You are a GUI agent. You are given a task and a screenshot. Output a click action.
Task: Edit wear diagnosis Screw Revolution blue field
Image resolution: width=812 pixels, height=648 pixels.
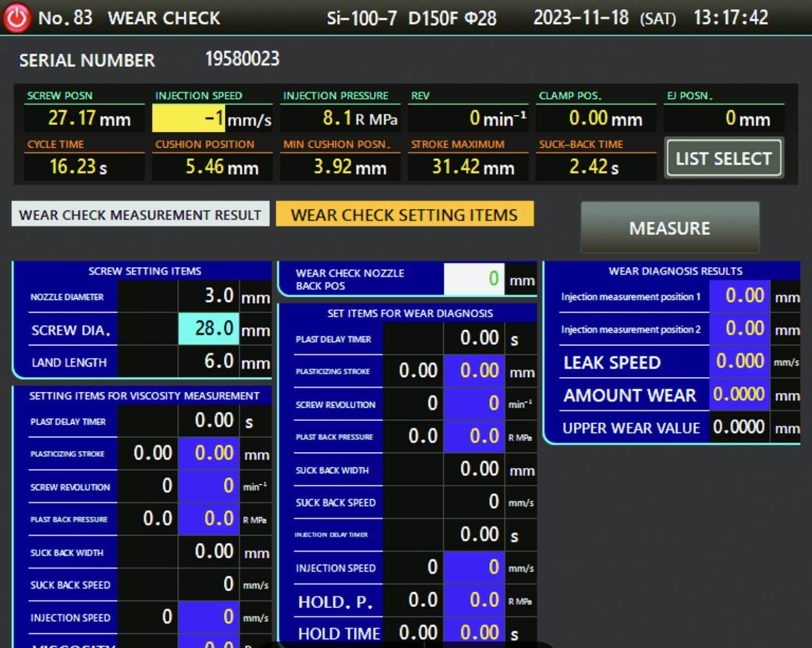pyautogui.click(x=474, y=404)
